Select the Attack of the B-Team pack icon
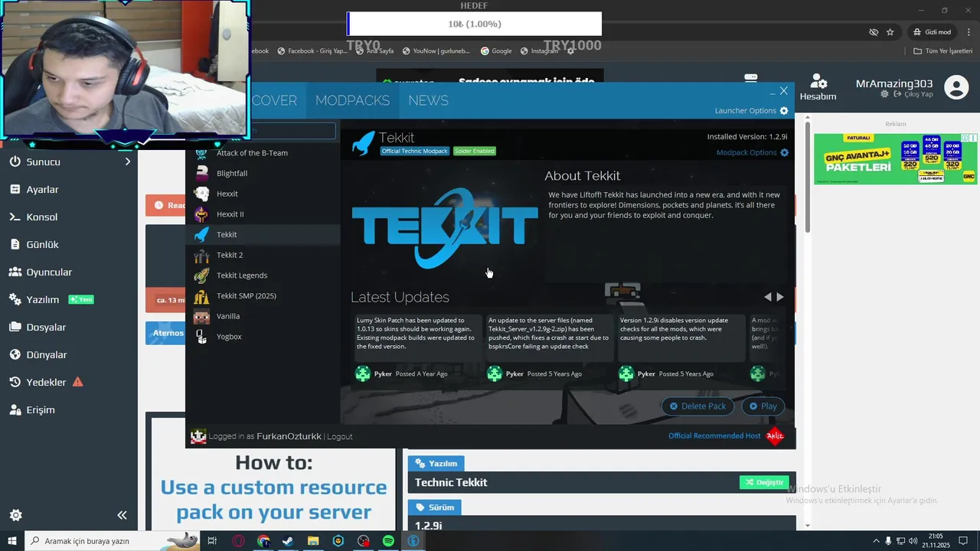 (201, 153)
